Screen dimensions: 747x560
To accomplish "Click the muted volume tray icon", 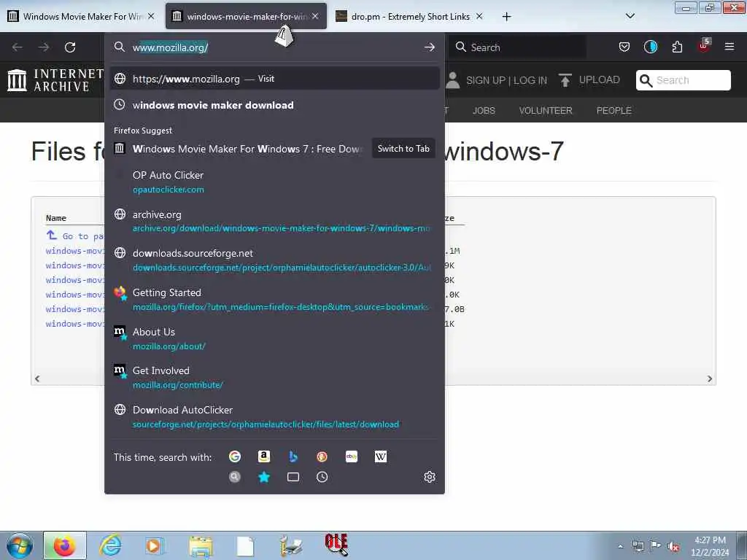I will click(x=673, y=546).
